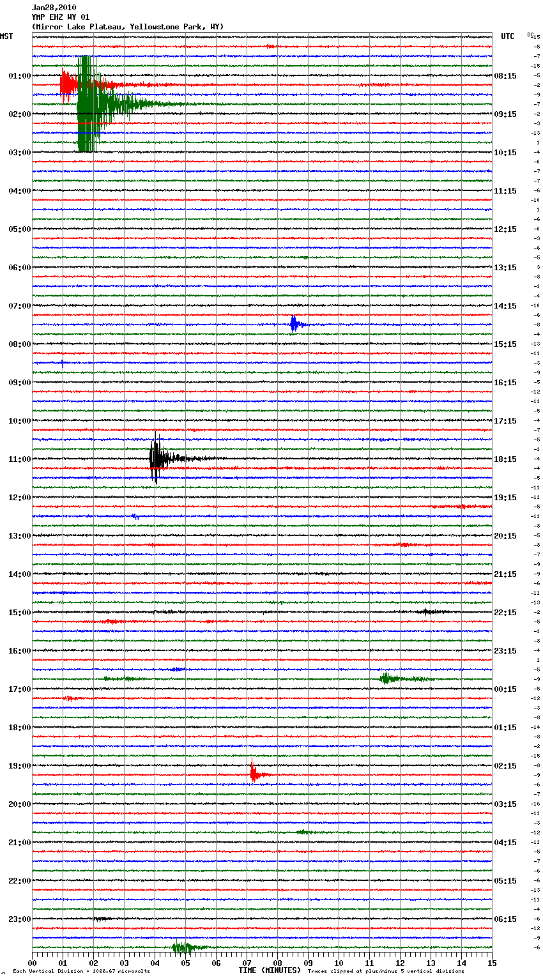Click the MST axis heading
Image resolution: width=543 pixels, height=980 pixels.
6,36
